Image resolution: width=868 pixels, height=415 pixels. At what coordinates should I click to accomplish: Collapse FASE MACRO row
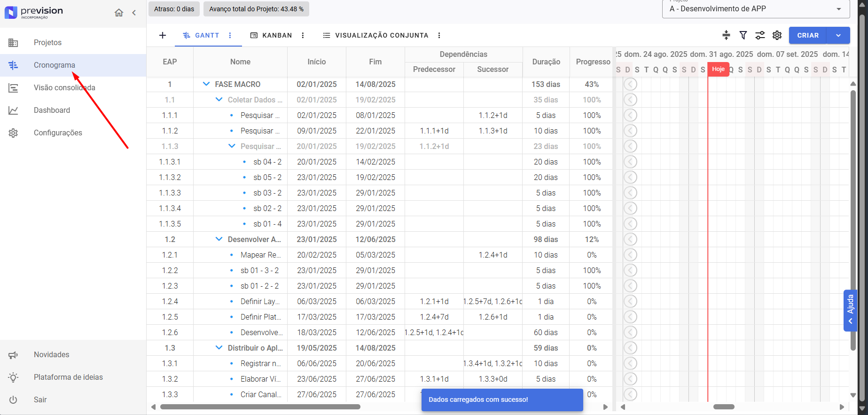pos(206,84)
